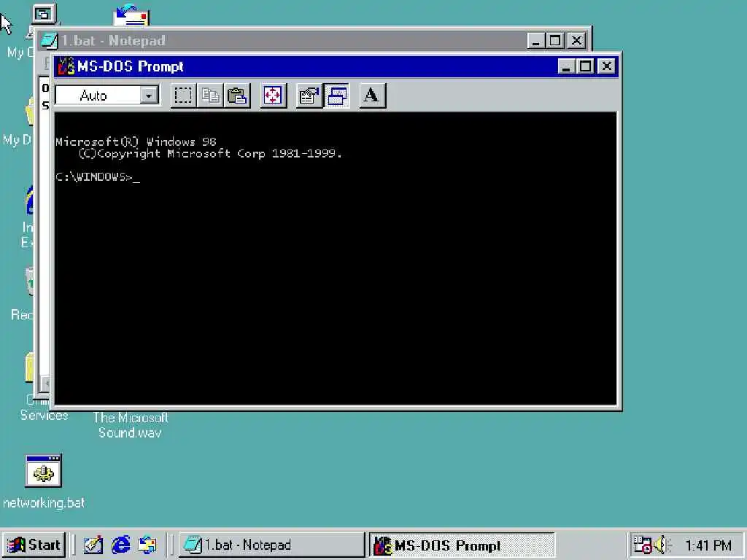747x560 pixels.
Task: Open the Font settings 'A' button
Action: click(x=372, y=96)
